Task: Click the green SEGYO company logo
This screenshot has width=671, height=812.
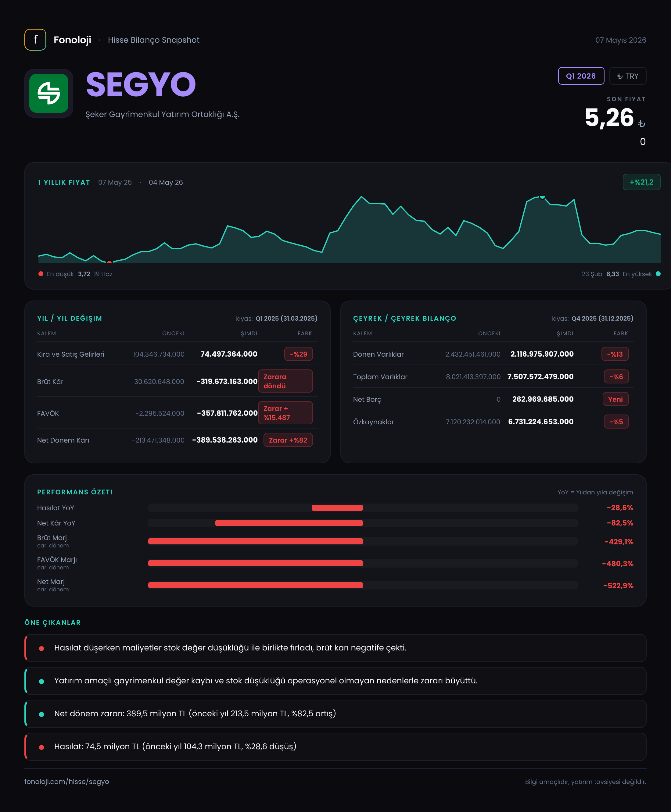Action: tap(49, 93)
